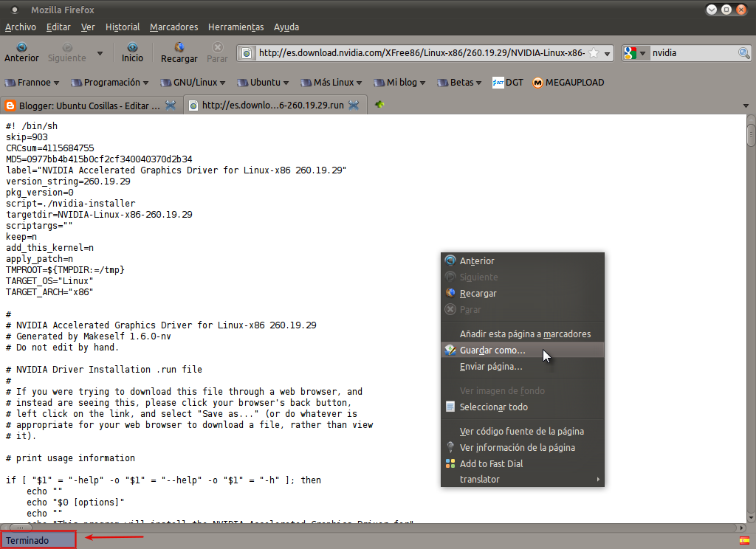Select Ver código fuente de la página
This screenshot has height=549, width=756.
[x=522, y=432]
